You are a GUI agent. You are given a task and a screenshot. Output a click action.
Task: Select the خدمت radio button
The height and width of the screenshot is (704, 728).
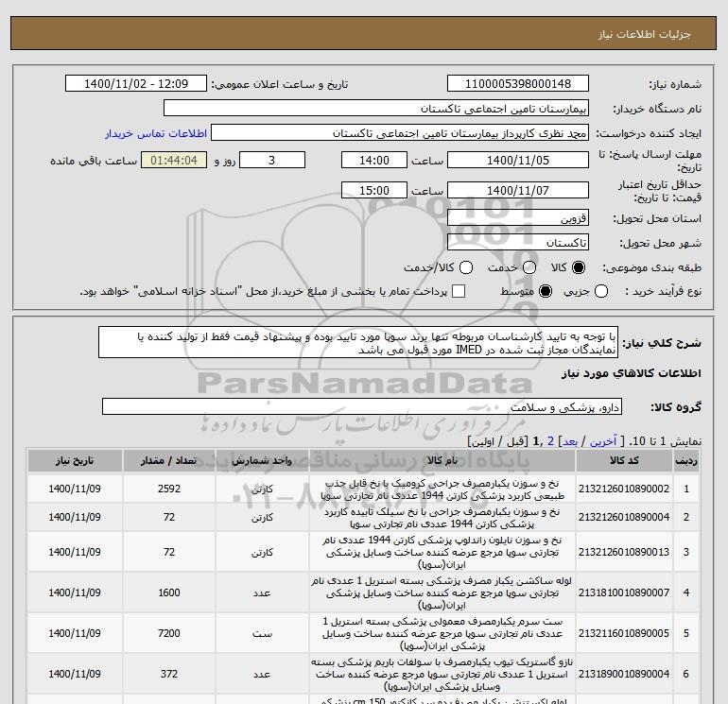coord(529,267)
